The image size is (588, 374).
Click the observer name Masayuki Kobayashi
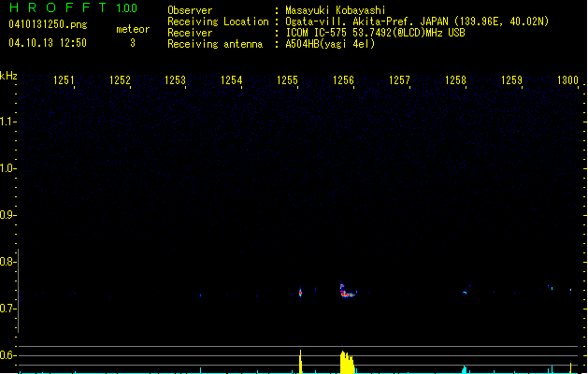[x=336, y=10]
